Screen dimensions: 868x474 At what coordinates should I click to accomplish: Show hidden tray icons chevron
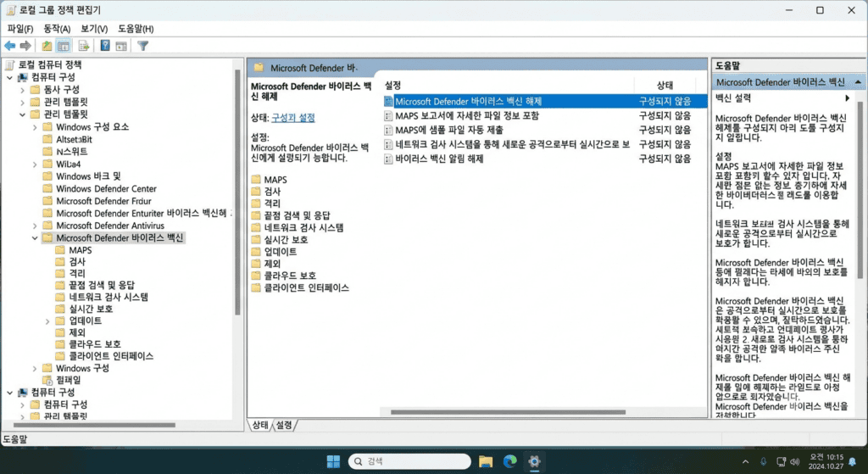tap(746, 462)
